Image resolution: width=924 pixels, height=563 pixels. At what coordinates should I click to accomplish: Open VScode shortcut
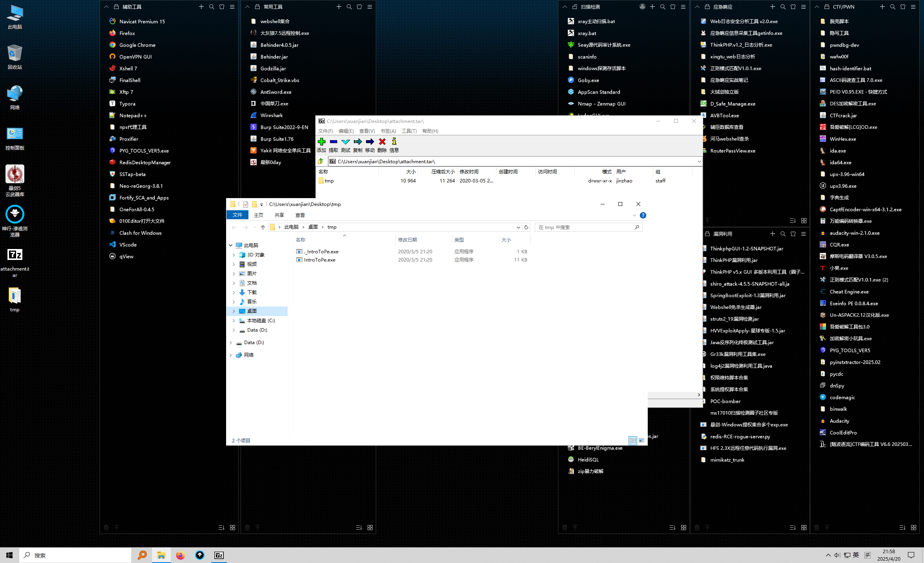[128, 244]
